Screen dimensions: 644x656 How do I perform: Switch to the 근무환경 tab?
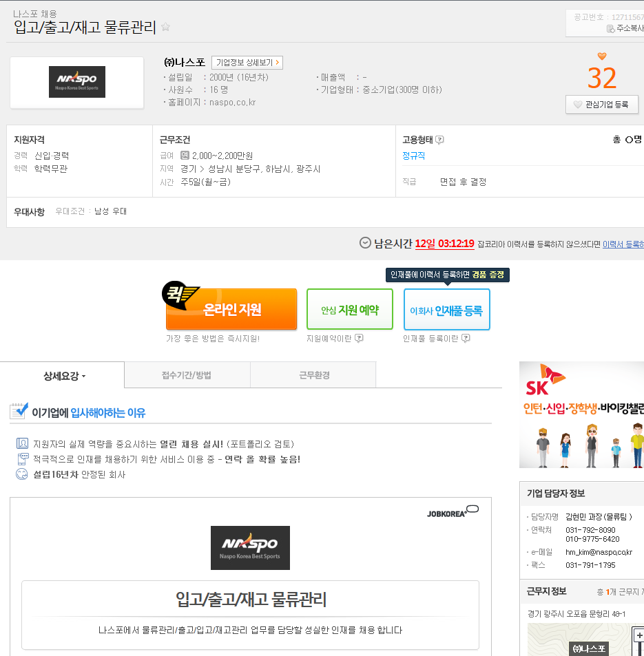[x=314, y=375]
